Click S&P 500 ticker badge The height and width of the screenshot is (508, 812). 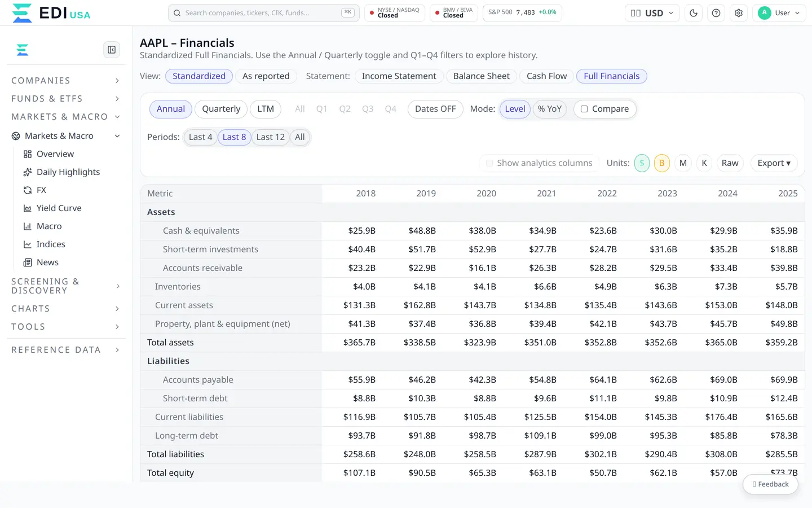tap(522, 13)
